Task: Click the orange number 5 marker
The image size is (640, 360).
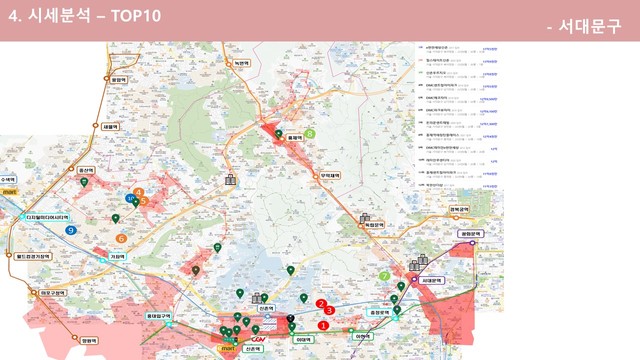Action: pos(144,201)
